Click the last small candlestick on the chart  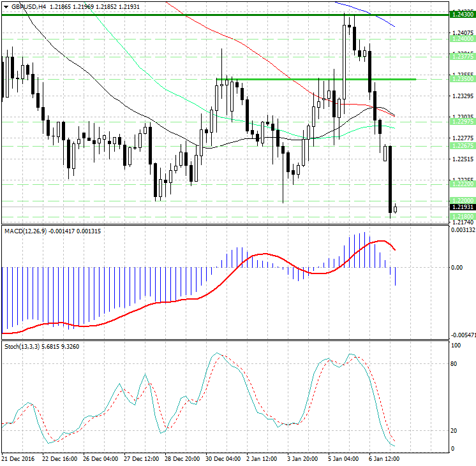[396, 209]
